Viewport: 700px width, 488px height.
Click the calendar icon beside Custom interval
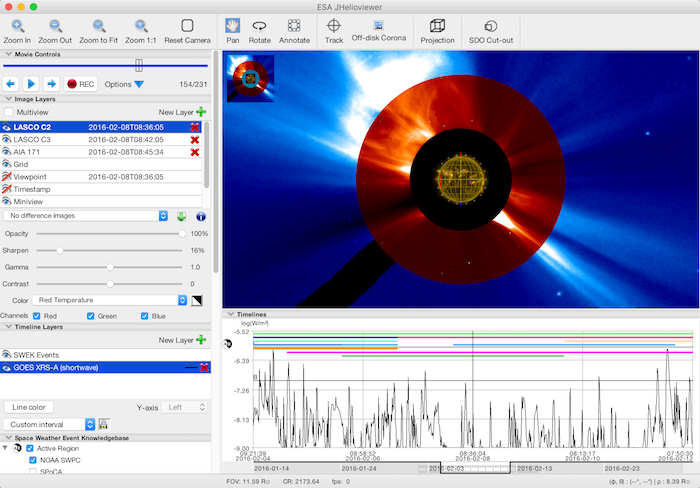tap(104, 425)
